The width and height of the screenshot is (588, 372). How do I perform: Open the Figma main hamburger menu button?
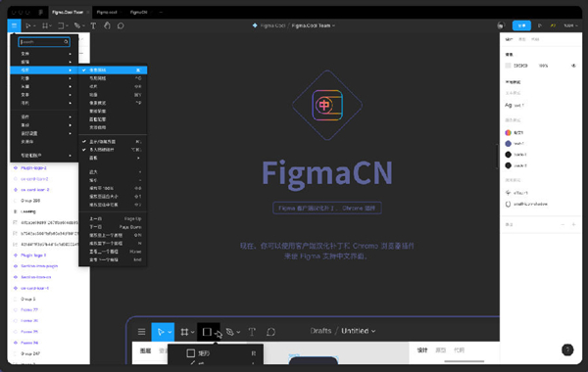point(14,25)
